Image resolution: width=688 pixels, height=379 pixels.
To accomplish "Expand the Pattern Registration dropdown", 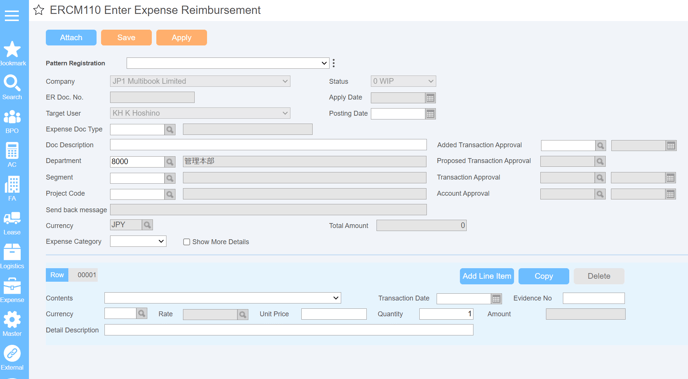I will tap(228, 63).
